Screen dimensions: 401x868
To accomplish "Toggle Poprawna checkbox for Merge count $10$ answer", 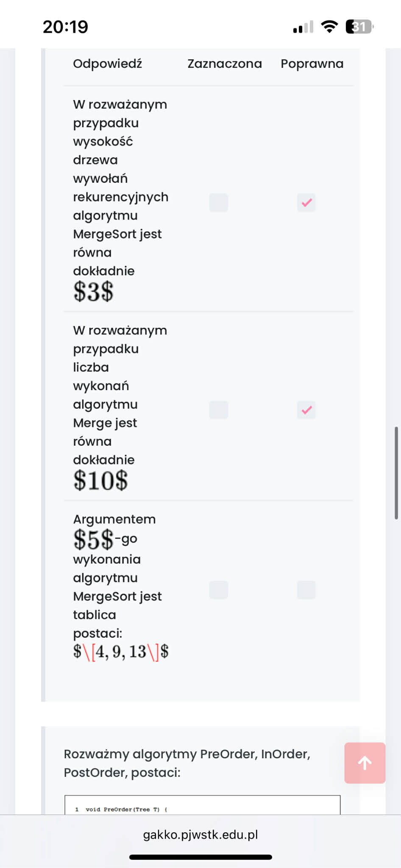I will click(x=306, y=410).
